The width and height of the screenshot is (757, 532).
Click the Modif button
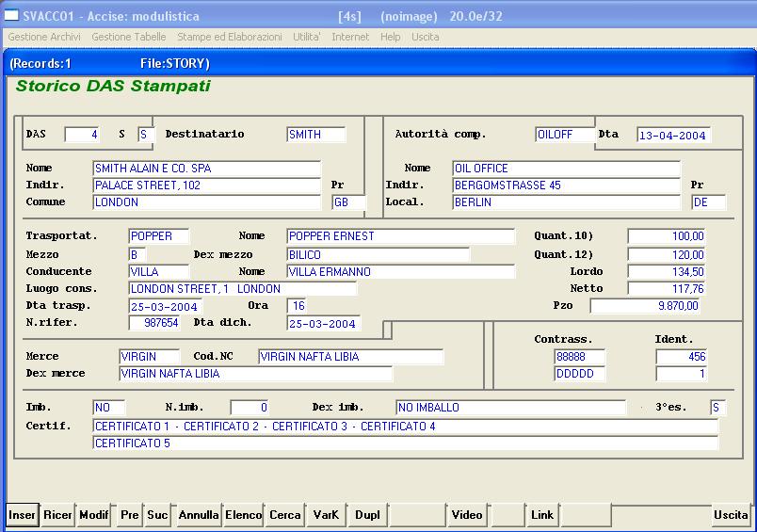pyautogui.click(x=93, y=515)
